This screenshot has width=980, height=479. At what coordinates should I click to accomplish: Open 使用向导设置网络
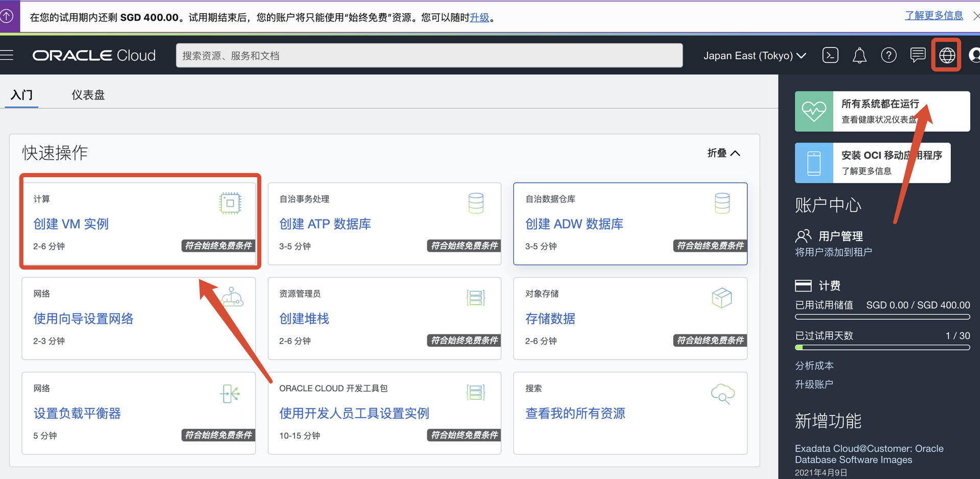click(x=83, y=319)
